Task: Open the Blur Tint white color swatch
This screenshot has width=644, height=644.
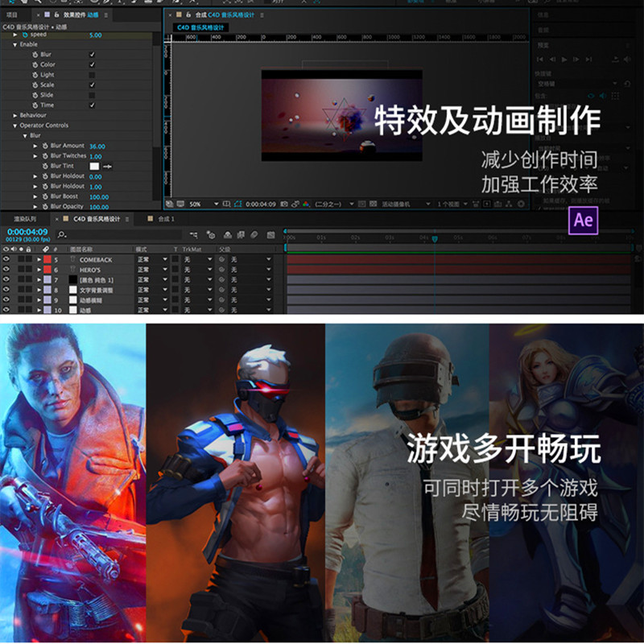Action: coord(94,167)
